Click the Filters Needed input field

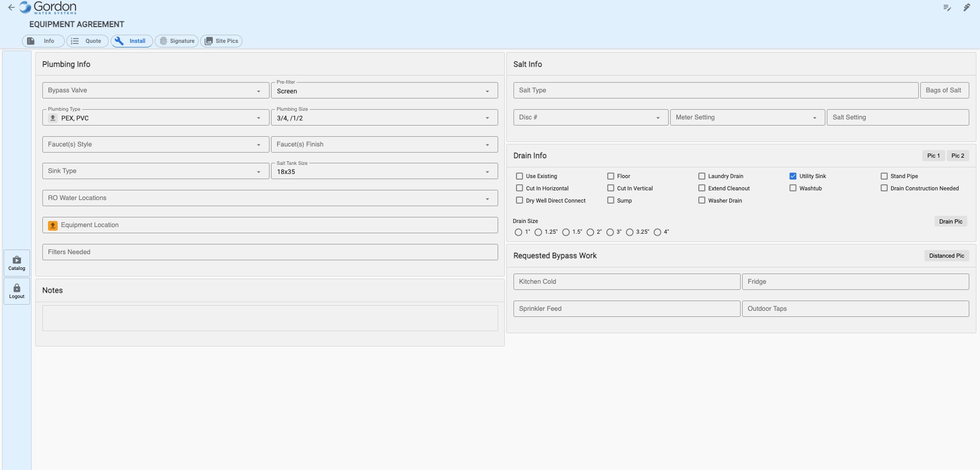(x=270, y=252)
